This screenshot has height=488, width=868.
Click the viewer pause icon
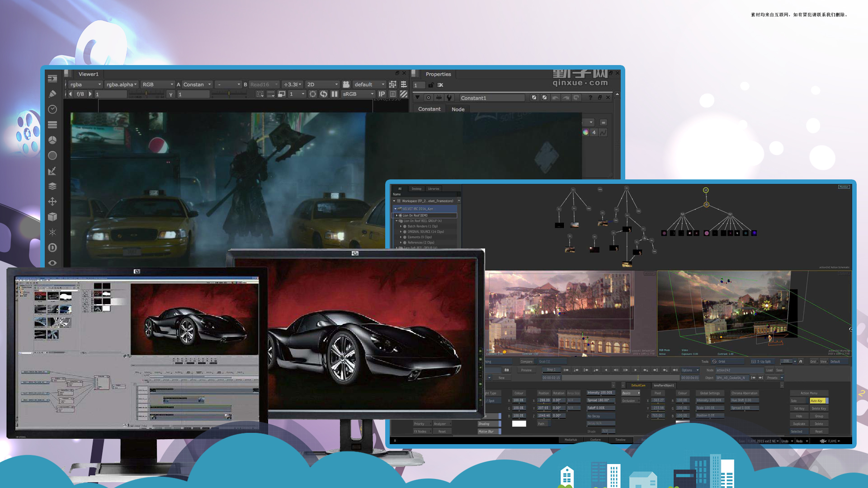tap(335, 94)
